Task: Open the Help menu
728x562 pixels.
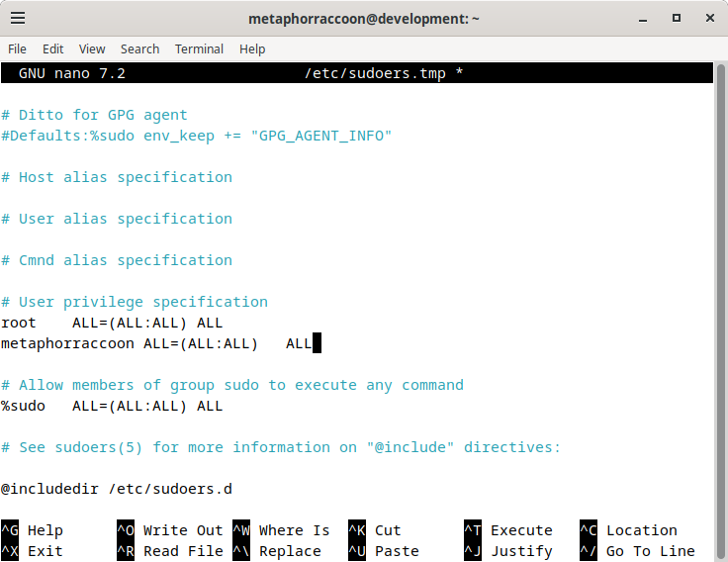Action: tap(252, 48)
